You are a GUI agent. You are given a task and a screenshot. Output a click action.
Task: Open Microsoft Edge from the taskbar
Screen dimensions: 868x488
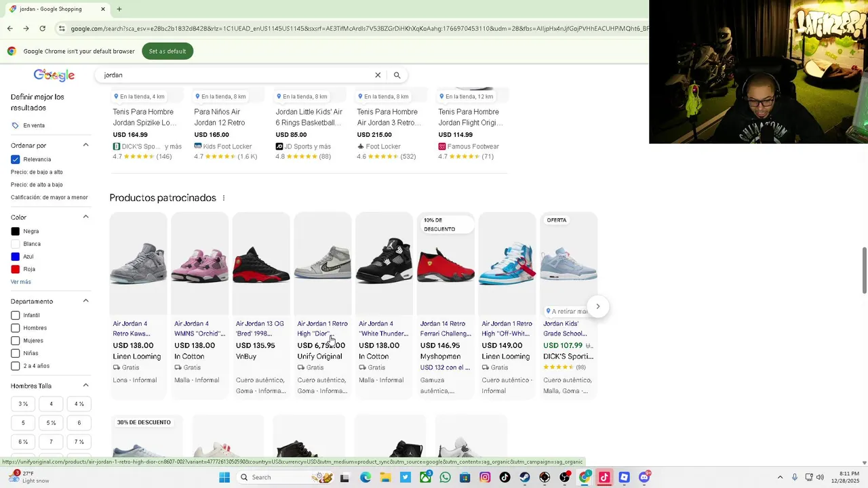pos(366,477)
